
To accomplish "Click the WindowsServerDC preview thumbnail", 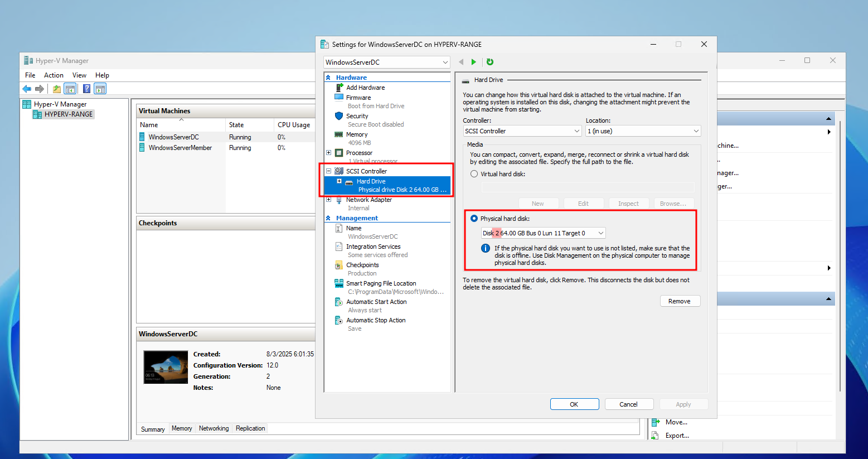I will coord(166,367).
